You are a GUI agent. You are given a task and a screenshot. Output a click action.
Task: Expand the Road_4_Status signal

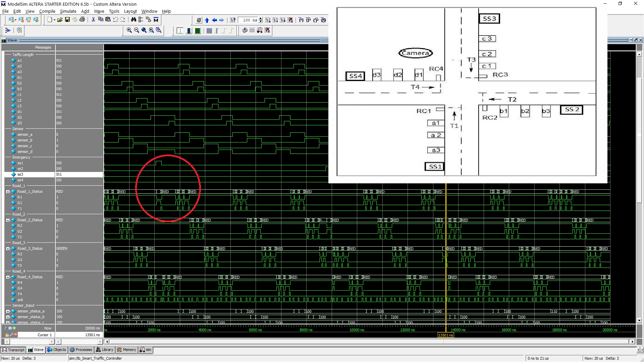click(x=8, y=277)
